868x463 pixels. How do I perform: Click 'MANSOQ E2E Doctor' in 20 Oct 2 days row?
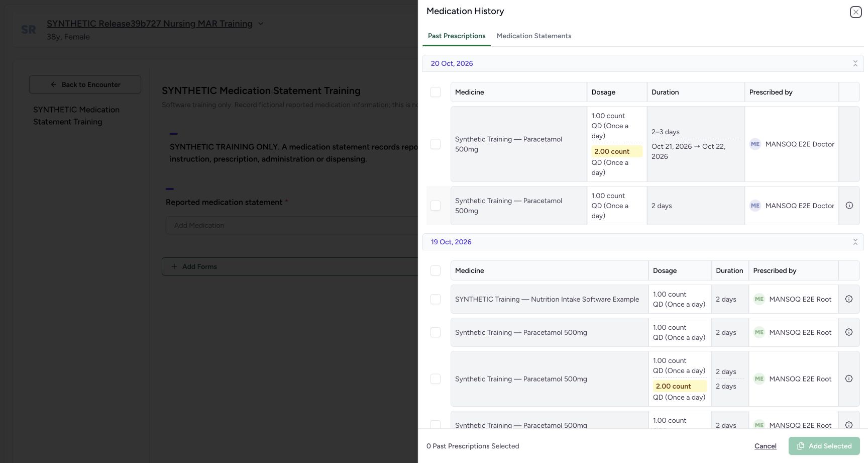coord(800,206)
